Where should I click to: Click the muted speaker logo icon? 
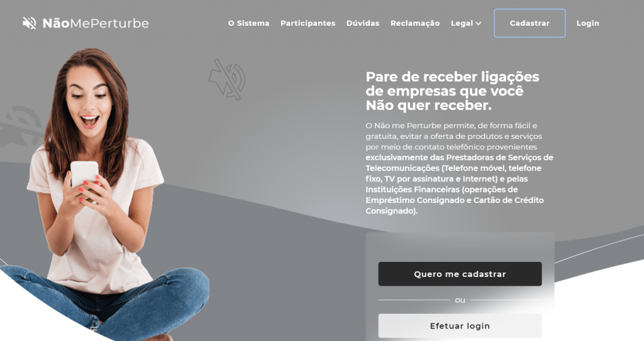29,23
